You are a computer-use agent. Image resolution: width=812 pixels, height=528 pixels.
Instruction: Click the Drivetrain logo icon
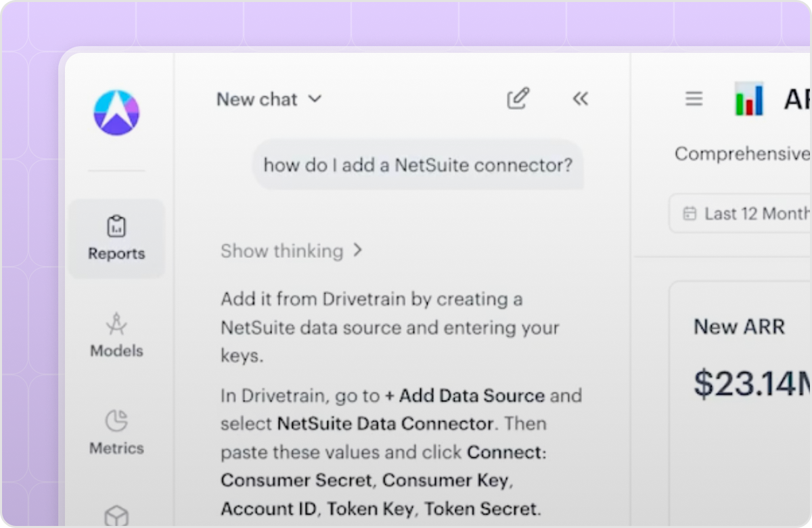[116, 112]
